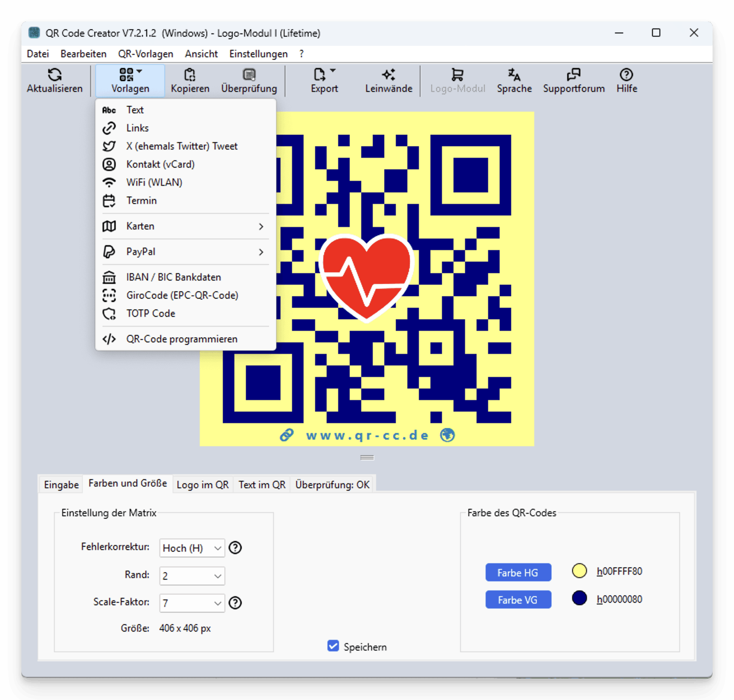
Task: Open the QR-Vorlagen menu
Action: pyautogui.click(x=145, y=54)
